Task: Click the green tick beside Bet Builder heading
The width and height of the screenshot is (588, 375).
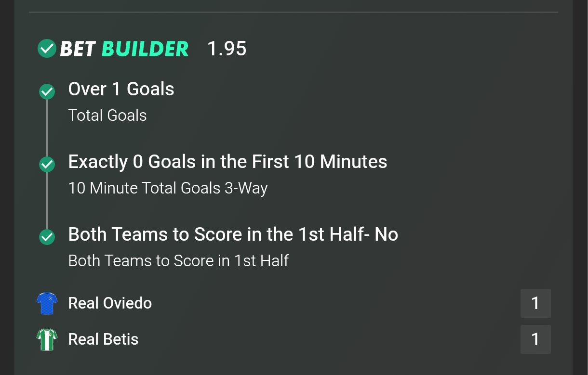Action: (x=47, y=49)
